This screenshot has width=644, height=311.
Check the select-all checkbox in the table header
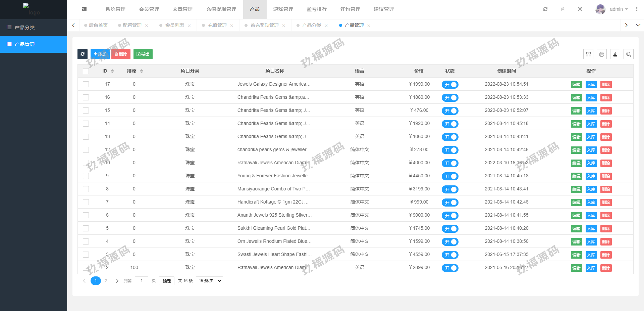[x=86, y=71]
